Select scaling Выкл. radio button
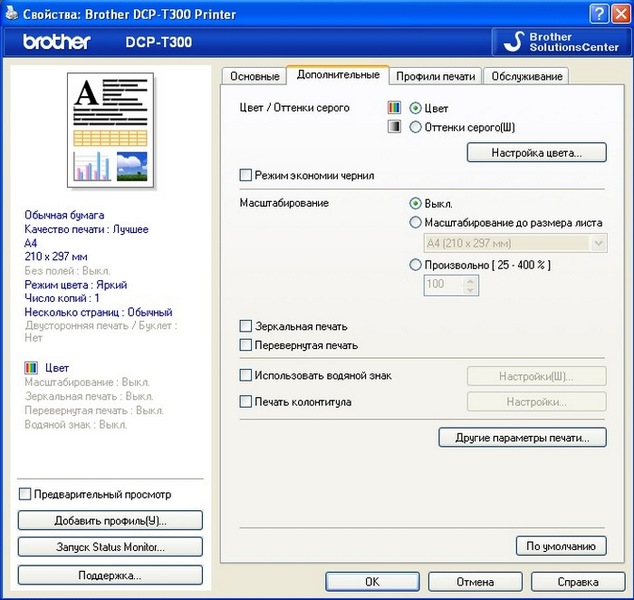634x600 pixels. [415, 203]
